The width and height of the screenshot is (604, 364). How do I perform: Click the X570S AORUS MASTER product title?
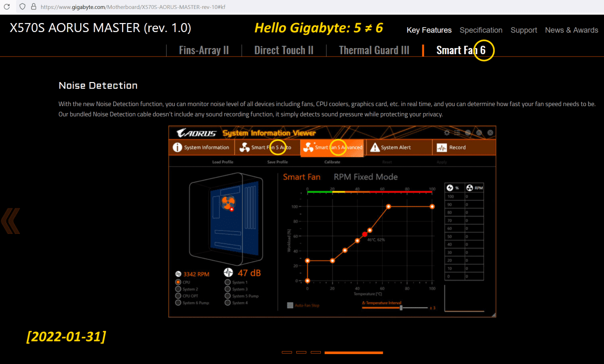coord(101,28)
